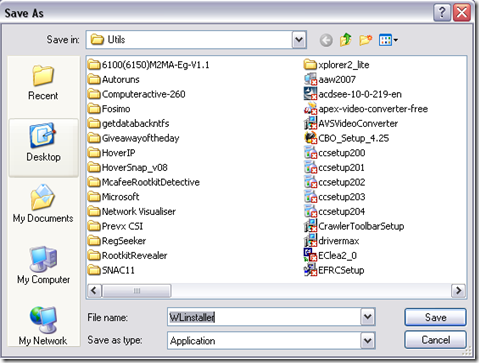Select the ccsetup200 file
Viewport: 479px width, 363px height.
pos(335,153)
